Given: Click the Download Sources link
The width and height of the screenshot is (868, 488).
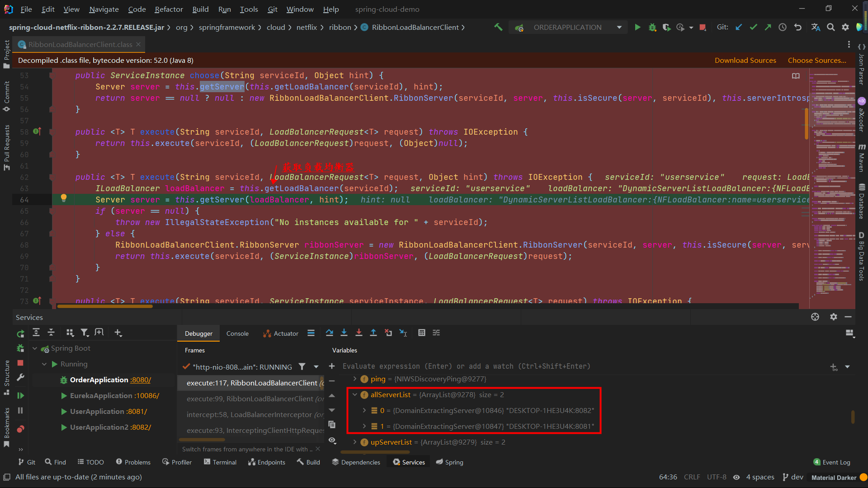Looking at the screenshot, I should tap(745, 61).
